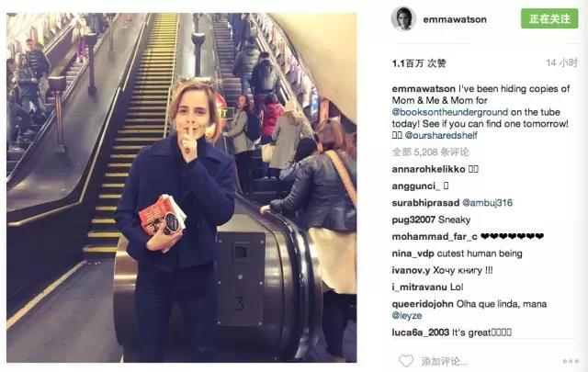The height and width of the screenshot is (372, 588).
Task: Open commenter queeridojohn's profile
Action: click(423, 304)
